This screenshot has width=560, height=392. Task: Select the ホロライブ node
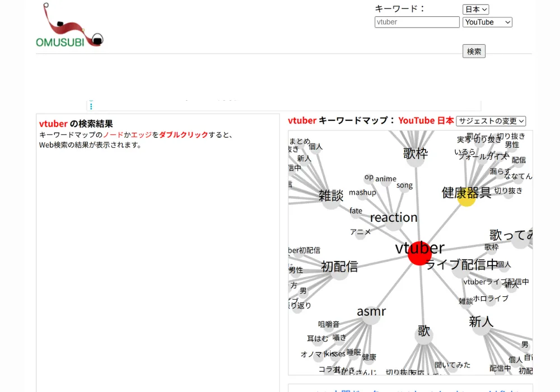pyautogui.click(x=491, y=299)
